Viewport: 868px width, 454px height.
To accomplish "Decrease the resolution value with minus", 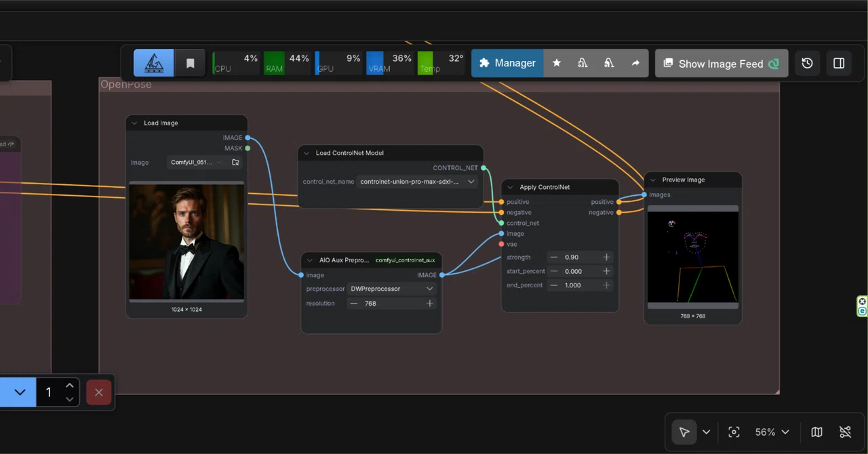I will point(354,304).
